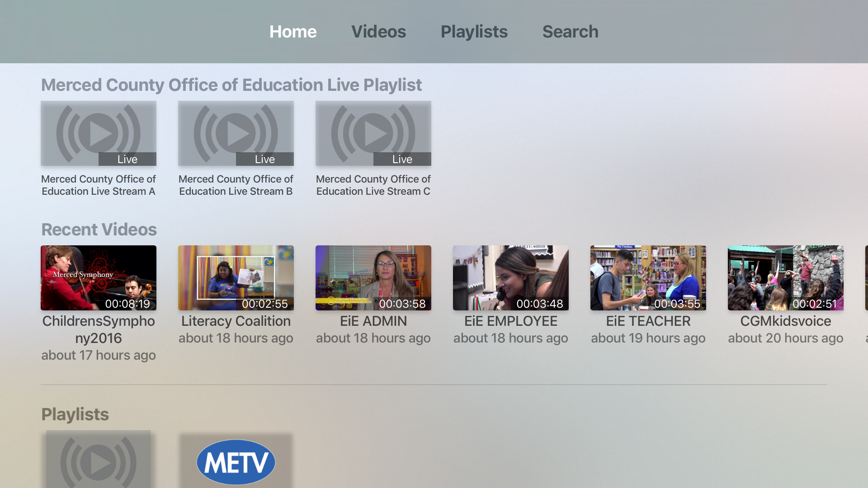
Task: Open CGMkidsvoice video thumbnail
Action: point(786,278)
